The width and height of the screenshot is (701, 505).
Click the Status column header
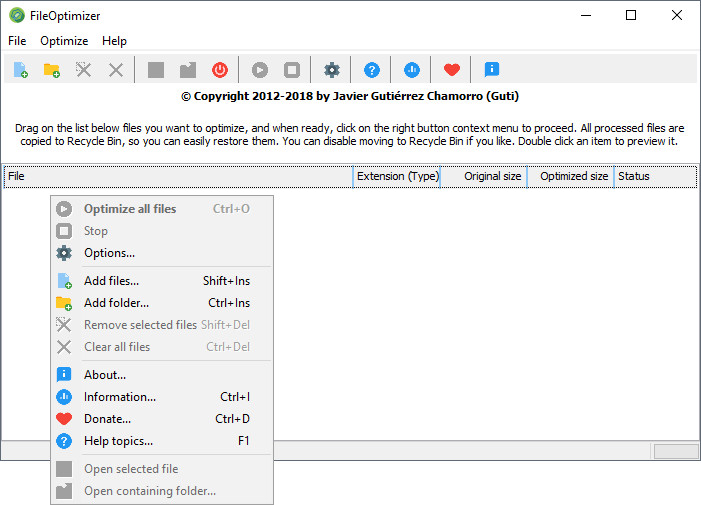pos(654,176)
